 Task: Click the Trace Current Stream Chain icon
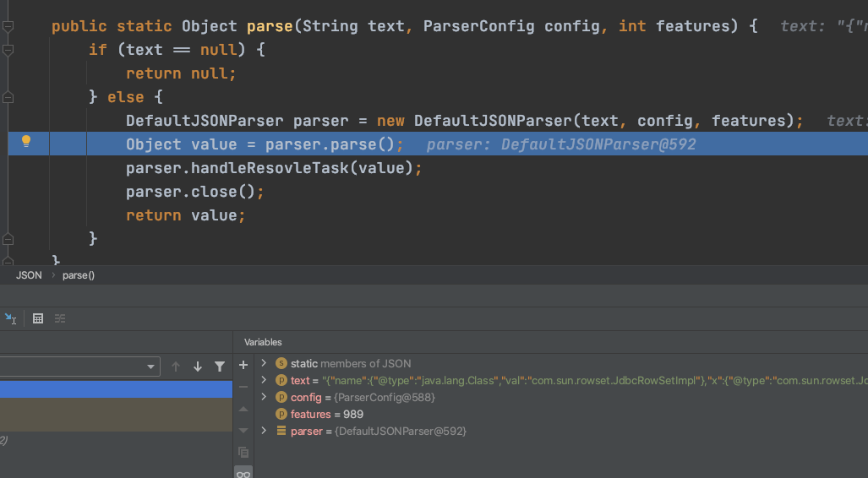[x=60, y=318]
